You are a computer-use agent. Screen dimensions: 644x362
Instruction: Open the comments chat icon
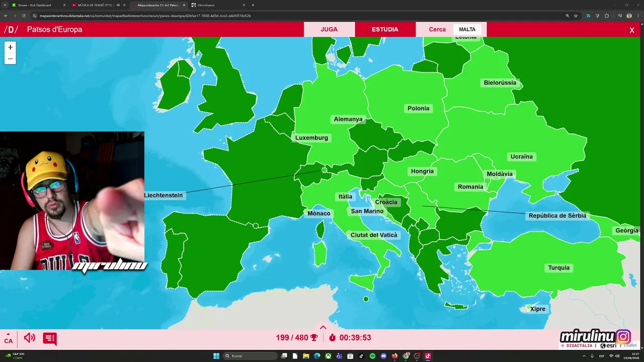point(50,338)
